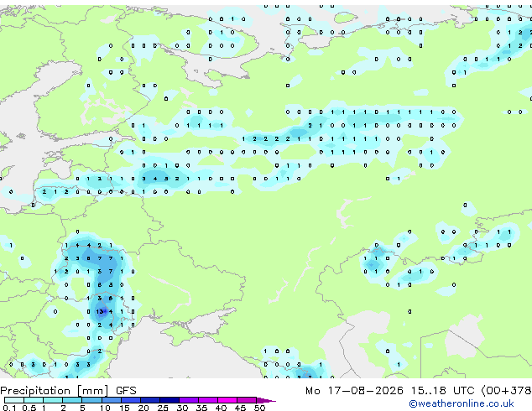
Task: Click the 40–45 mm magenta legend box
Action: click(227, 400)
